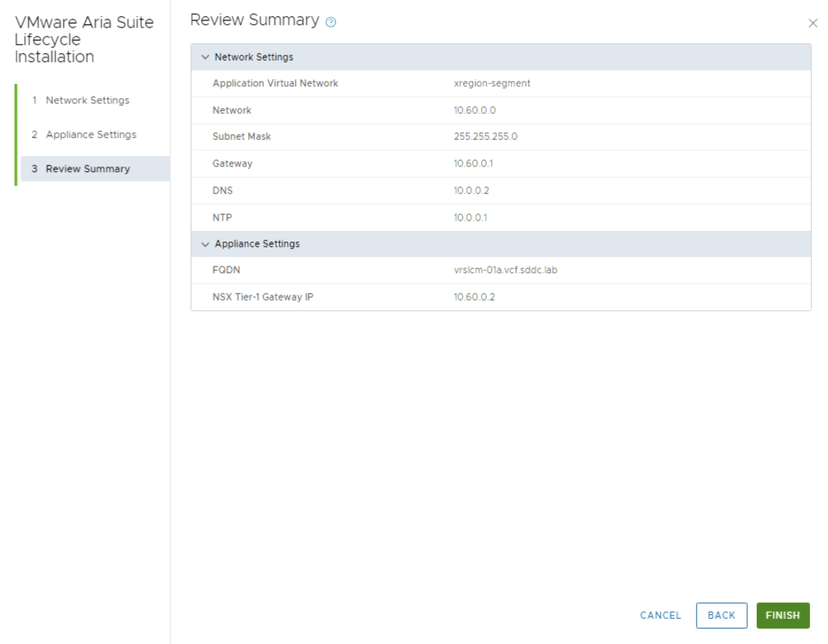This screenshot has height=644, width=828.
Task: Click the Back button
Action: (721, 615)
